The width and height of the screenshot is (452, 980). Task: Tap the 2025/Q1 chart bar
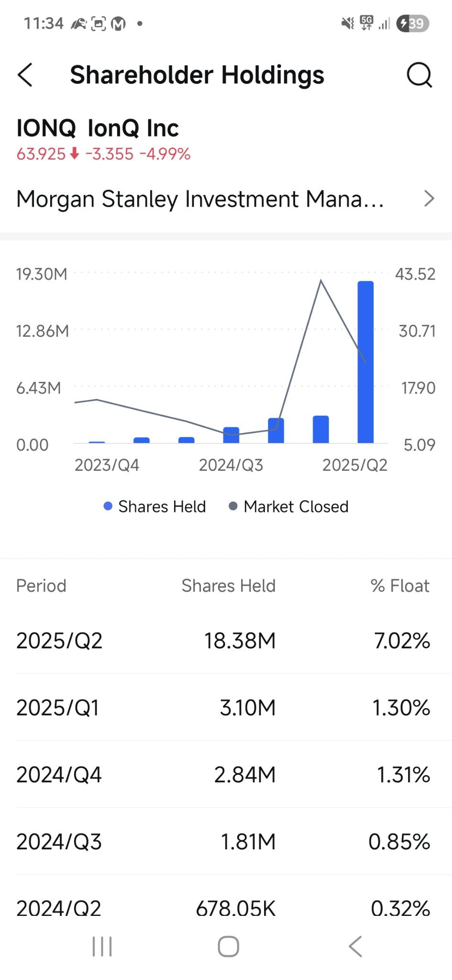pos(320,429)
